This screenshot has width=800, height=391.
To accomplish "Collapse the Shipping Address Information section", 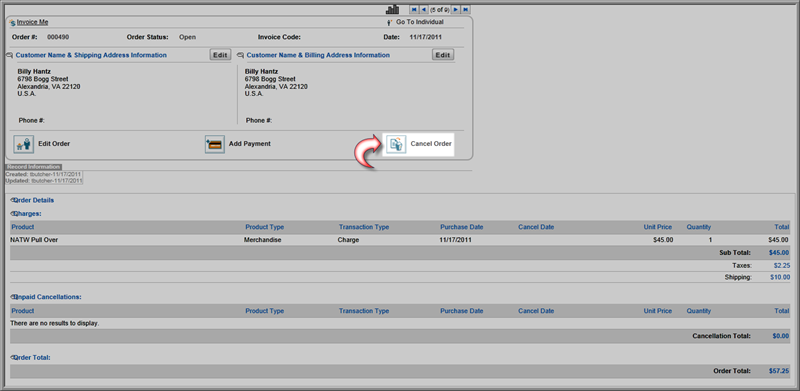I will (10, 55).
